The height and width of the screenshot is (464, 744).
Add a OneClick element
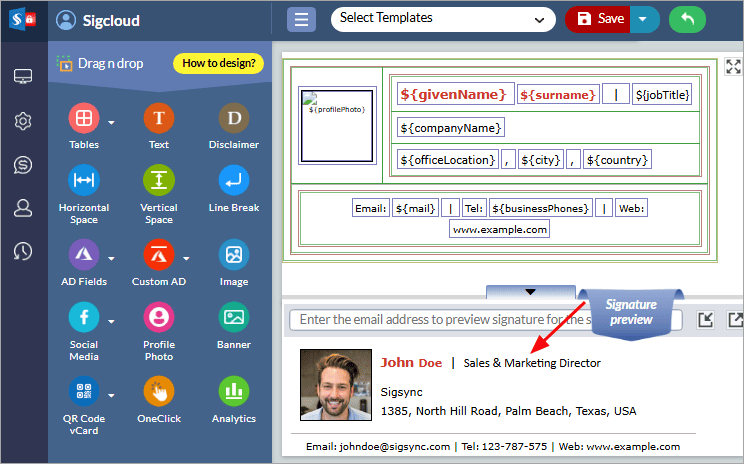(x=159, y=391)
